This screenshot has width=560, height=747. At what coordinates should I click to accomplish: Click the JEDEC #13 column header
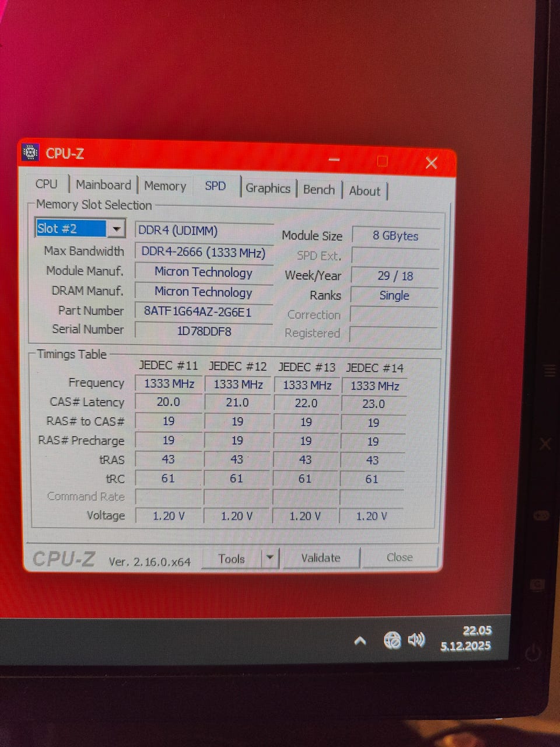point(307,367)
